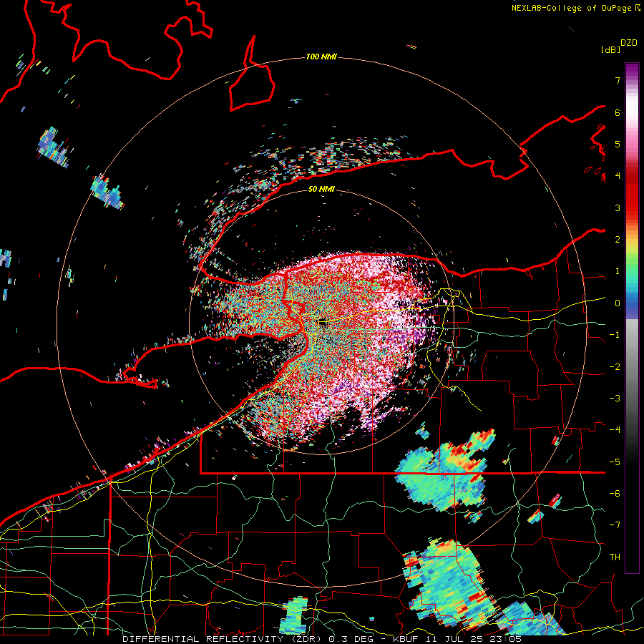Click the [dB] units label
The image size is (644, 644).
[x=610, y=49]
